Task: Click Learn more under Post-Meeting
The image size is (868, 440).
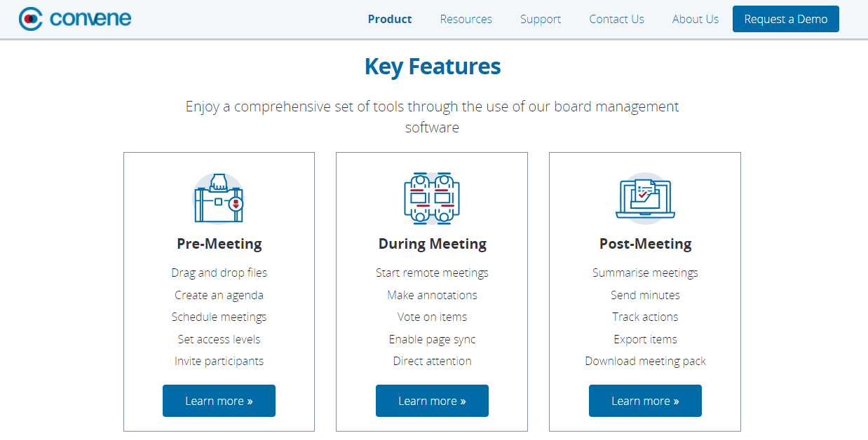Action: 645,401
